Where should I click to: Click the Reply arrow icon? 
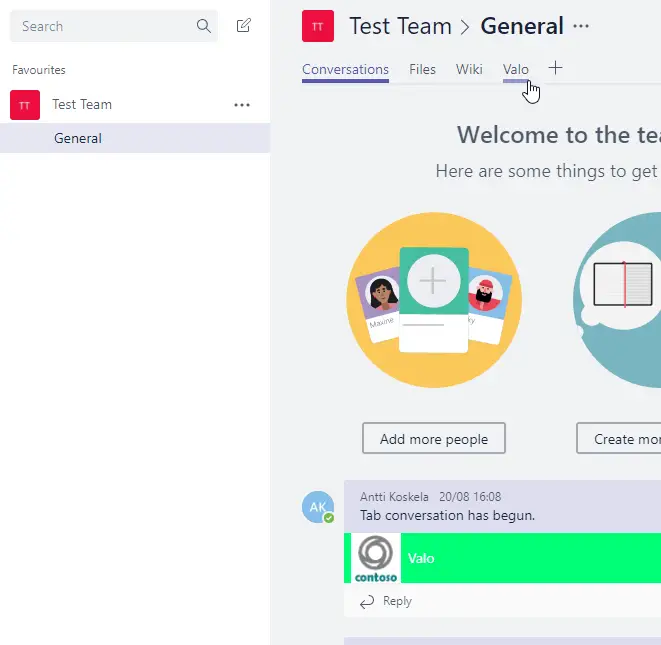coord(367,601)
